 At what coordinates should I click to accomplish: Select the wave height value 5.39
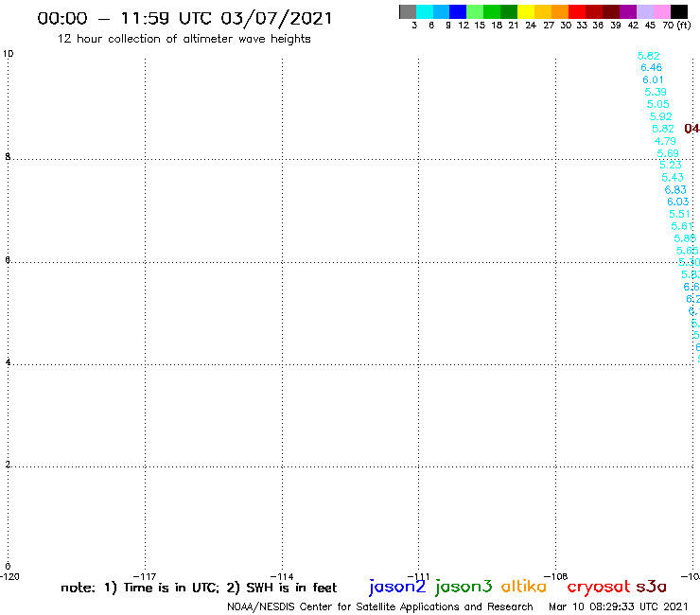pyautogui.click(x=656, y=92)
